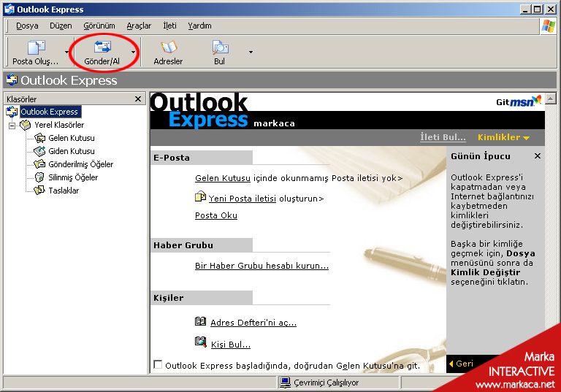
Task: Click the Kişi Bul... link
Action: pyautogui.click(x=231, y=345)
